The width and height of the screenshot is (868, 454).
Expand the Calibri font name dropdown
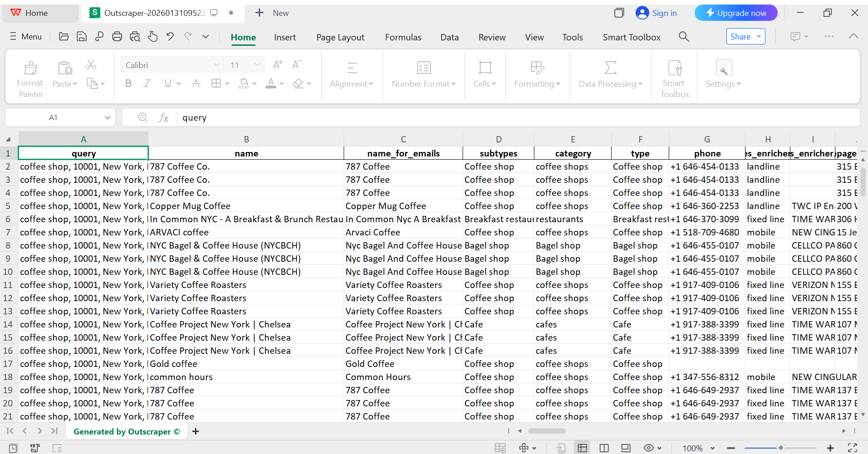click(x=217, y=65)
